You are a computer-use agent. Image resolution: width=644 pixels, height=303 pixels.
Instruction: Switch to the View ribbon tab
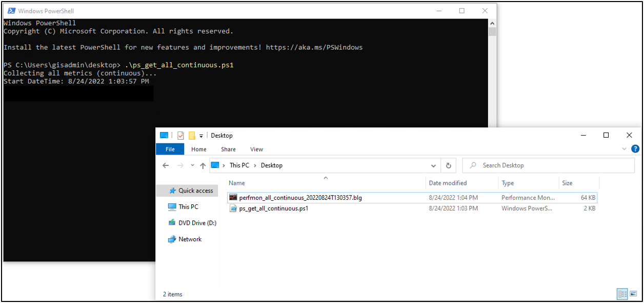(256, 149)
